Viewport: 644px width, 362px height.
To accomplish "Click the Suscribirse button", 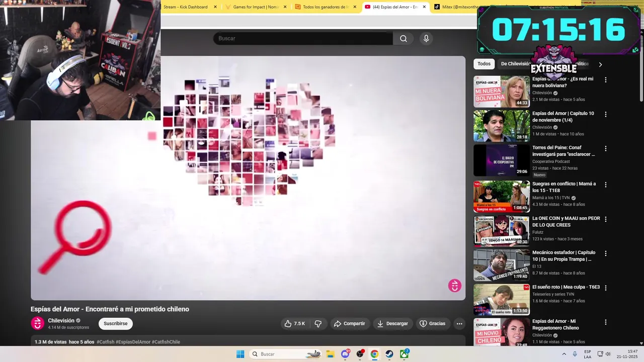I will [116, 324].
